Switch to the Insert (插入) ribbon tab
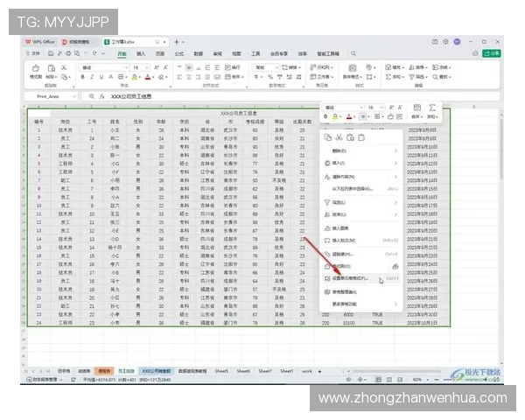 tap(141, 53)
